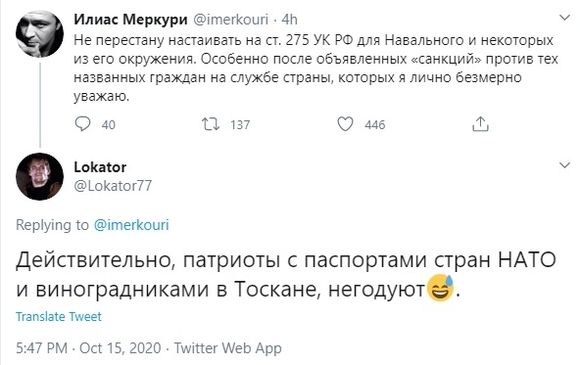Open the Lokator display name
Image resolution: width=580 pixels, height=365 pixels.
(x=100, y=167)
